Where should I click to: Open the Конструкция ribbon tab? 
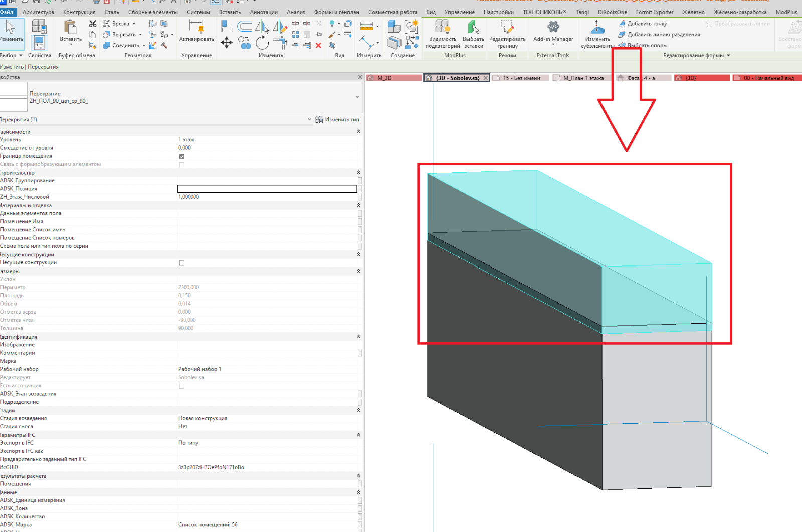point(79,12)
